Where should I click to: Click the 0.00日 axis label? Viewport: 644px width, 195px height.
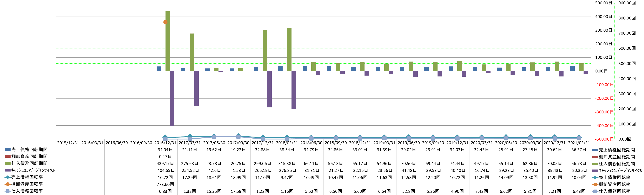[x=601, y=71]
